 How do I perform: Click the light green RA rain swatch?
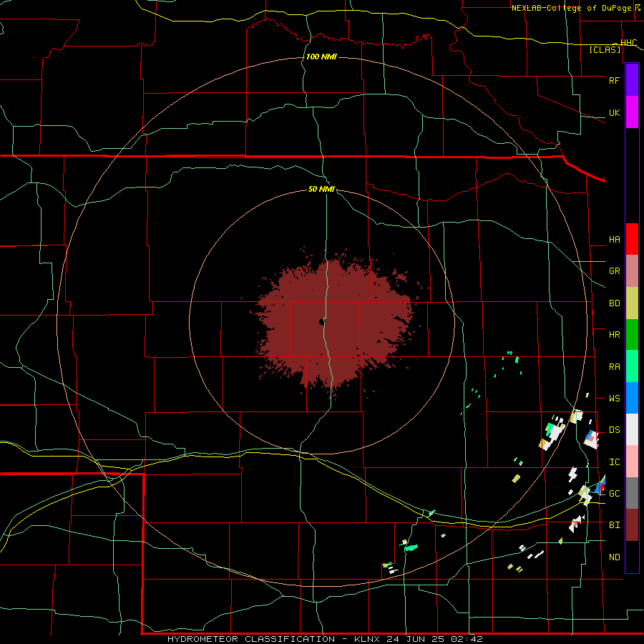point(632,366)
